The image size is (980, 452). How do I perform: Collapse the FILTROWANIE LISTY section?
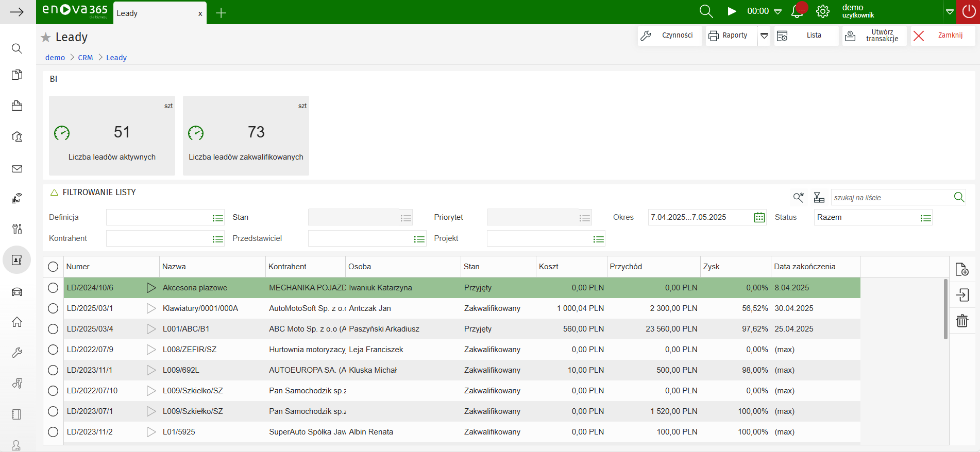tap(54, 193)
